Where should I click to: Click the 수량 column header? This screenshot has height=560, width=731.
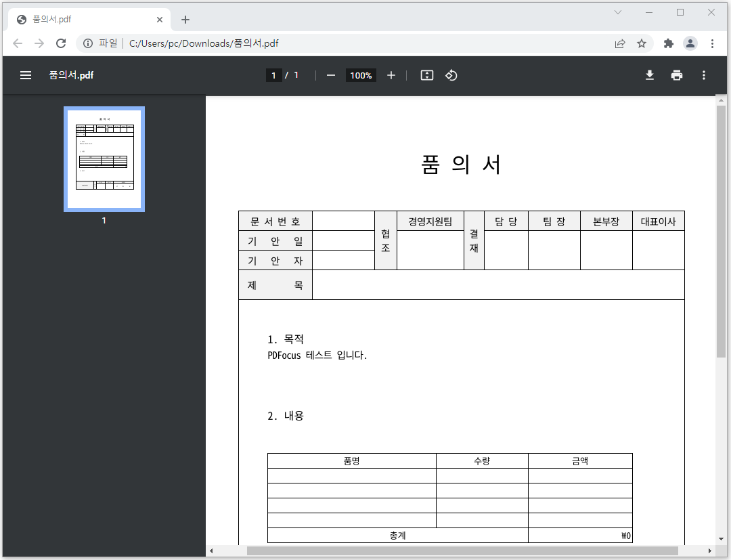482,461
